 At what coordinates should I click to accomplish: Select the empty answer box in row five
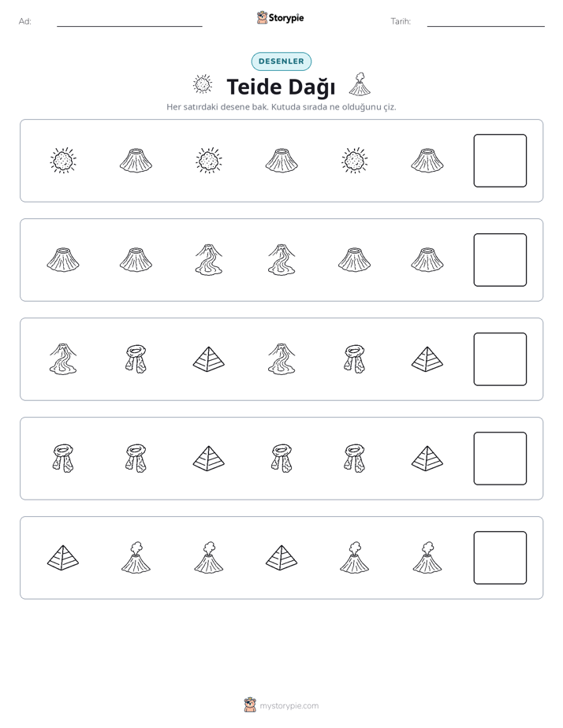500,558
